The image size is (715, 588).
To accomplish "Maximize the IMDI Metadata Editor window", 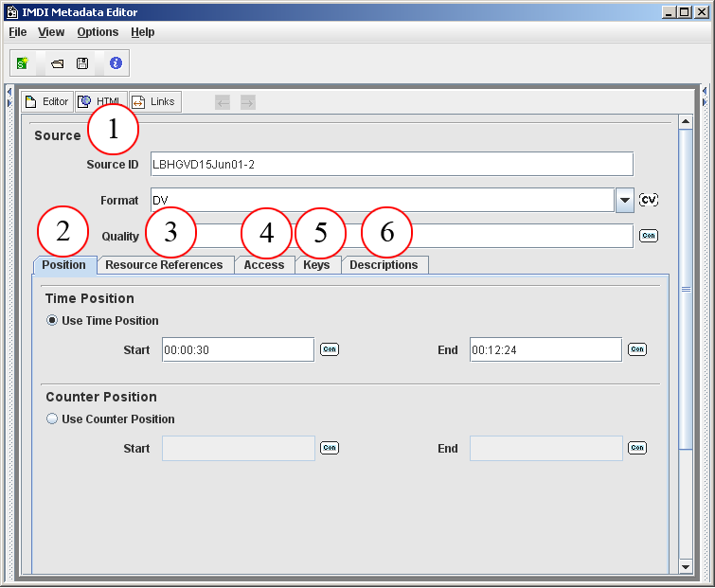I will (x=685, y=12).
